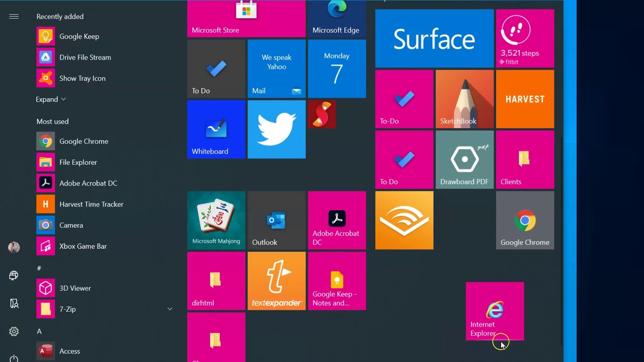
Task: Open the Fitbit steps tile
Action: tap(525, 38)
